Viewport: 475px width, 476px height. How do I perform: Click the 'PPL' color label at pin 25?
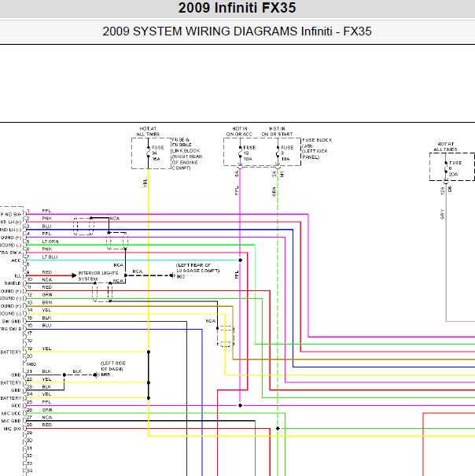46,402
